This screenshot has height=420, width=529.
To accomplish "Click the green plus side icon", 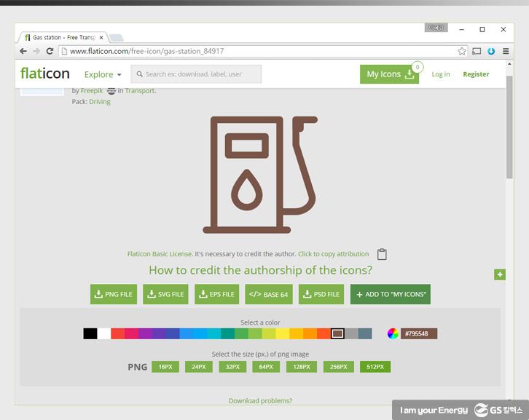I will click(499, 274).
